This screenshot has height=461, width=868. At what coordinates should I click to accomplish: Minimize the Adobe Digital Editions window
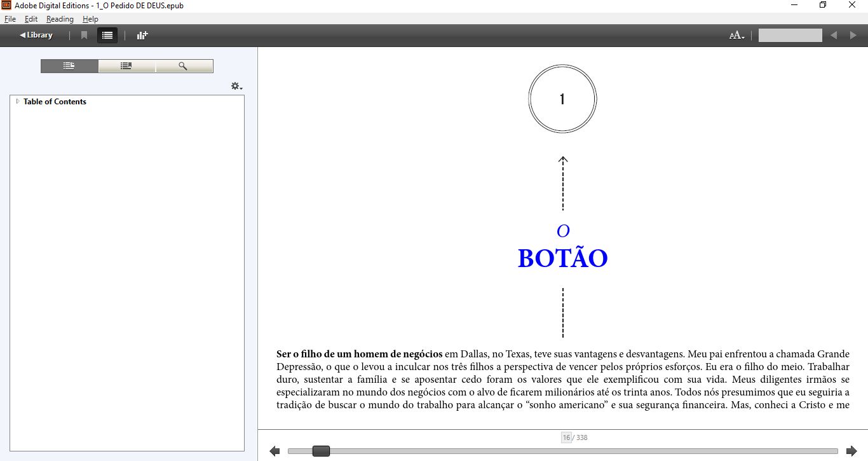tap(794, 5)
